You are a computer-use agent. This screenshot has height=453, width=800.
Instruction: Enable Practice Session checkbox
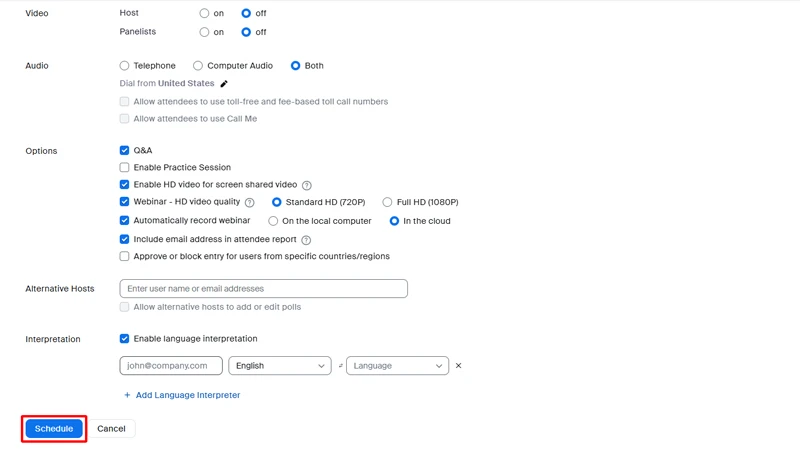click(124, 168)
